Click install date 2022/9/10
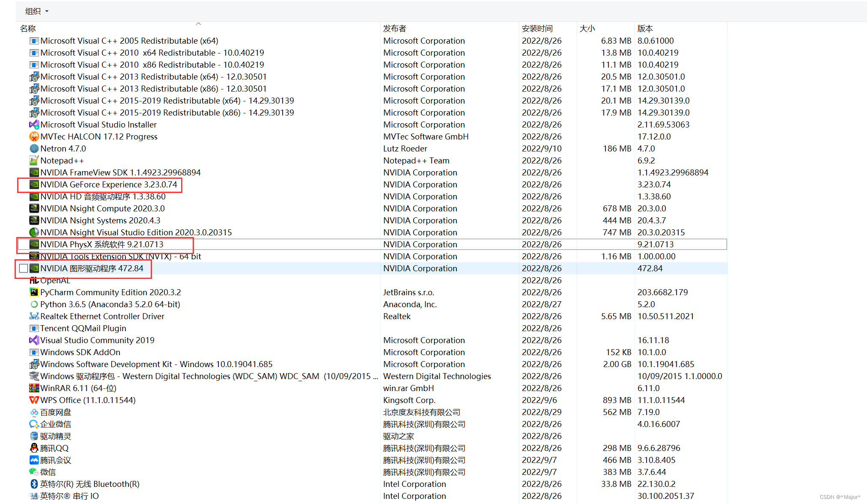867x504 pixels. click(542, 148)
